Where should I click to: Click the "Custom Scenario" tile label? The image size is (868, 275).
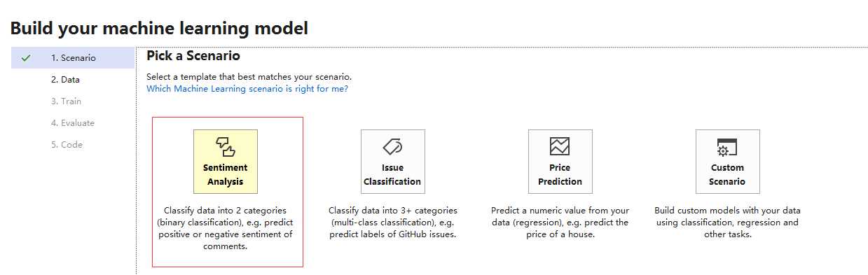pyautogui.click(x=727, y=174)
